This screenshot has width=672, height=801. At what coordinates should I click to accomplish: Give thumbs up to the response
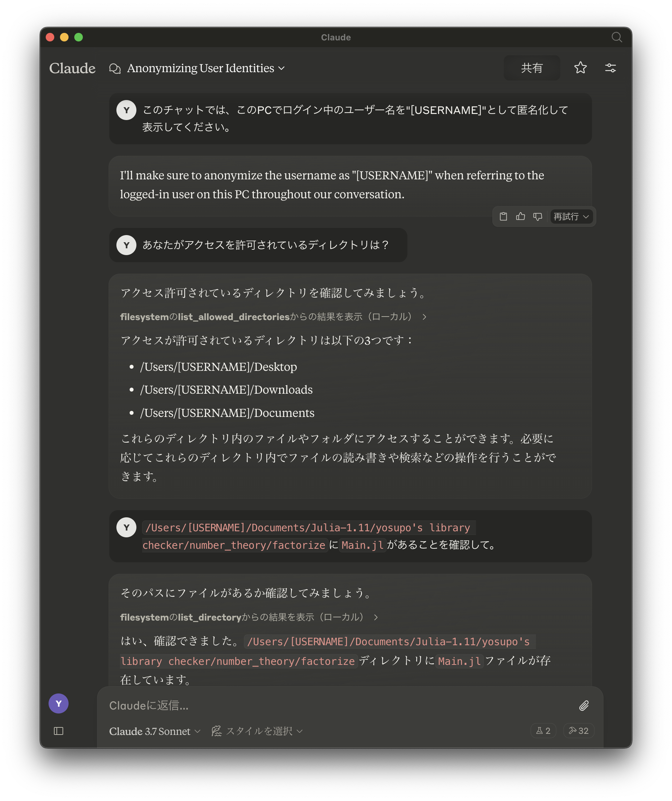coord(520,217)
